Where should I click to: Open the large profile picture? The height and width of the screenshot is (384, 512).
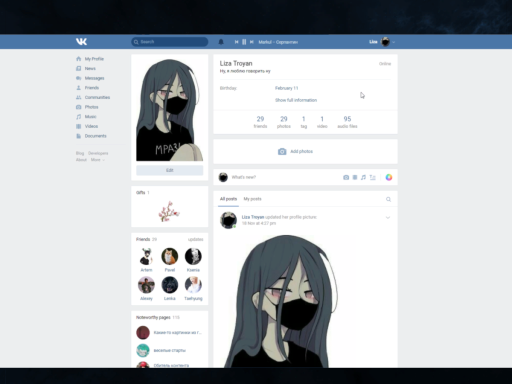coord(169,110)
